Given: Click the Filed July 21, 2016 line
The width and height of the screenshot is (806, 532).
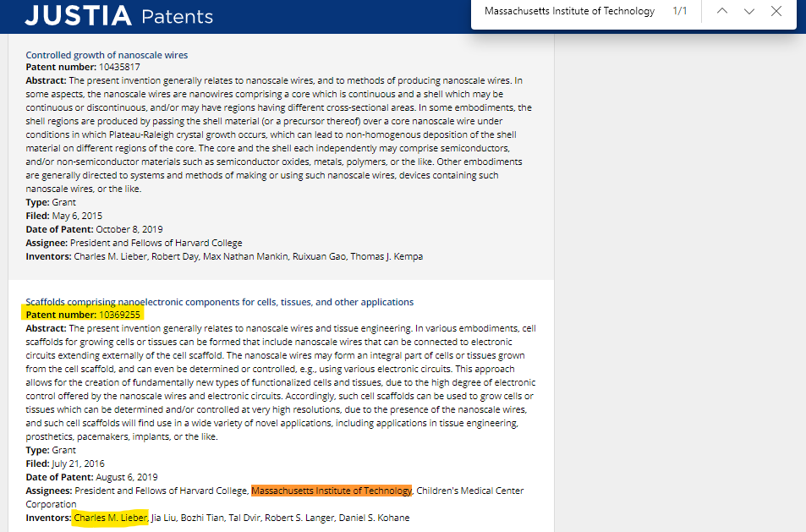Looking at the screenshot, I should 65,463.
